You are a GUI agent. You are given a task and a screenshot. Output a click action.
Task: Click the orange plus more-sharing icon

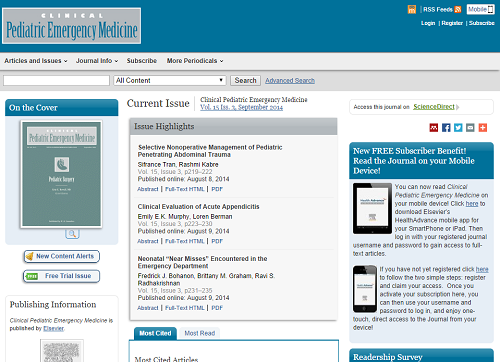pyautogui.click(x=483, y=128)
